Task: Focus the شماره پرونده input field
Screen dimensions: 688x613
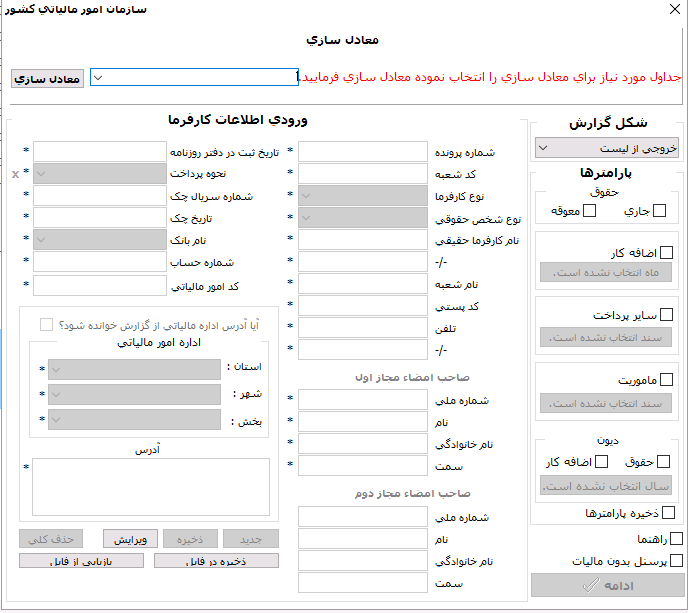Action: coord(363,151)
